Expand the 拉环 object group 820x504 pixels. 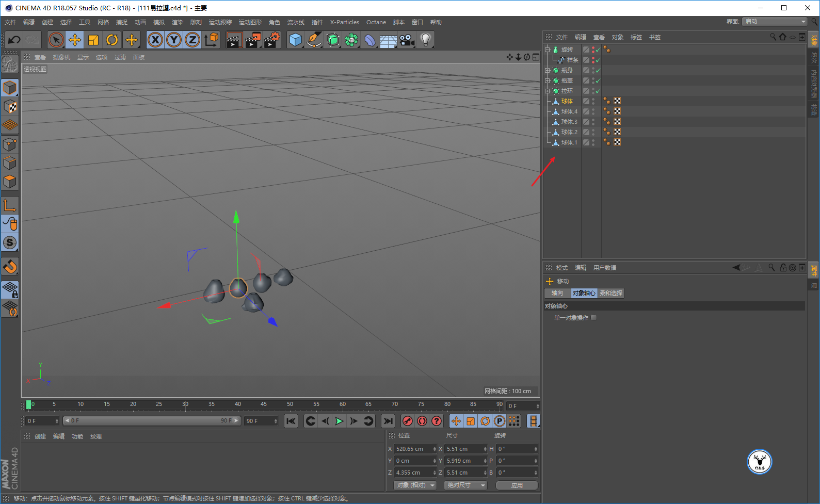tap(548, 91)
